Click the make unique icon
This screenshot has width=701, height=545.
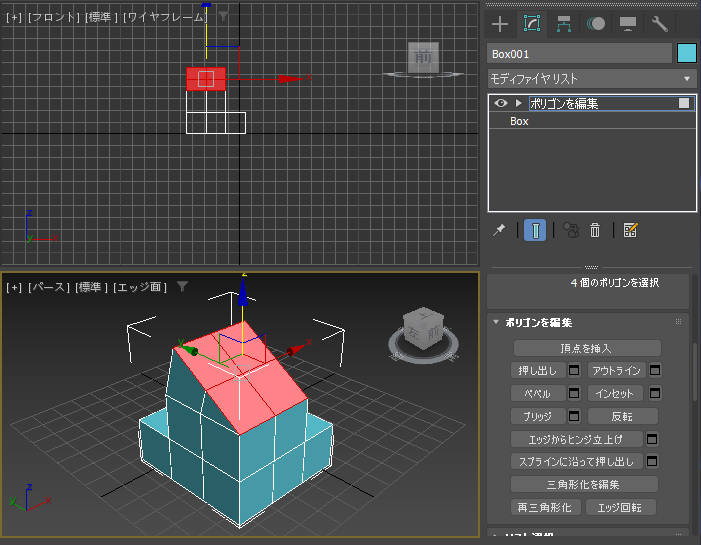pyautogui.click(x=571, y=230)
